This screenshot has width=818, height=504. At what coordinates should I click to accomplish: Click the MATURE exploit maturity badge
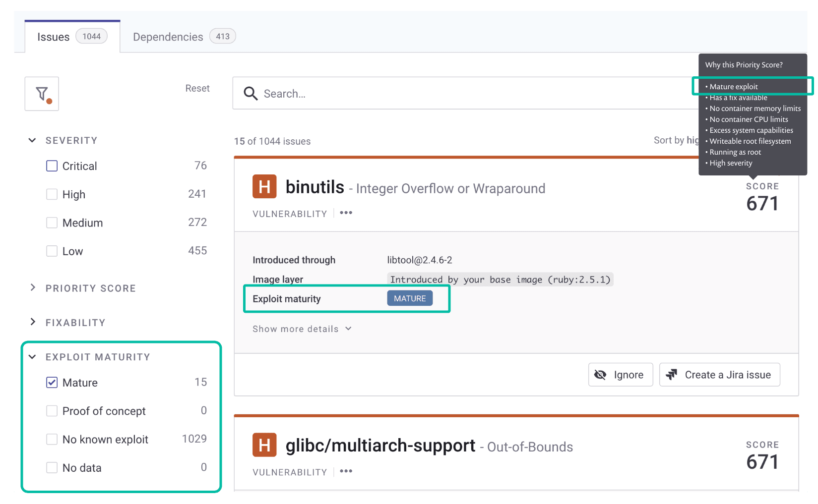pyautogui.click(x=410, y=298)
